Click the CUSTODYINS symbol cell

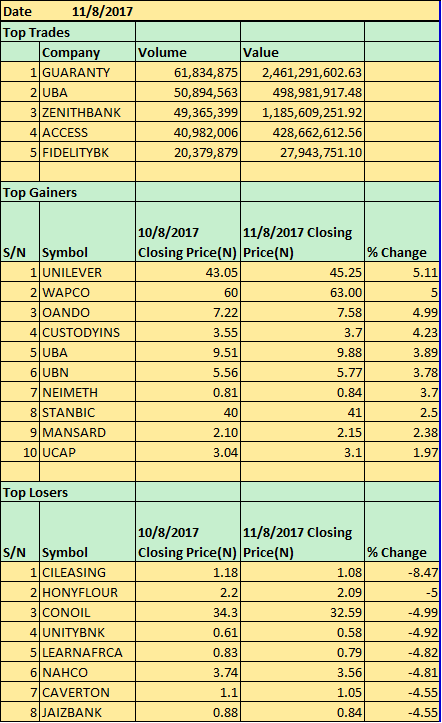coord(88,332)
